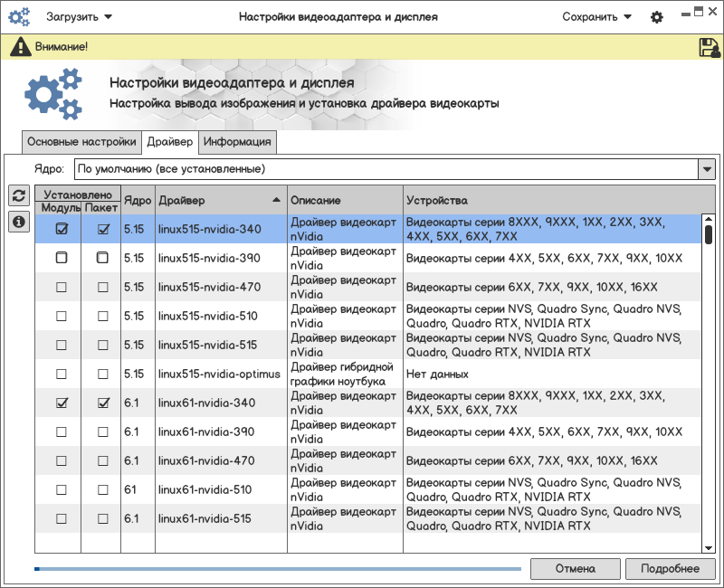Screen dimensions: 724x588
Task: Open the settings gear in the title bar
Action: [657, 17]
